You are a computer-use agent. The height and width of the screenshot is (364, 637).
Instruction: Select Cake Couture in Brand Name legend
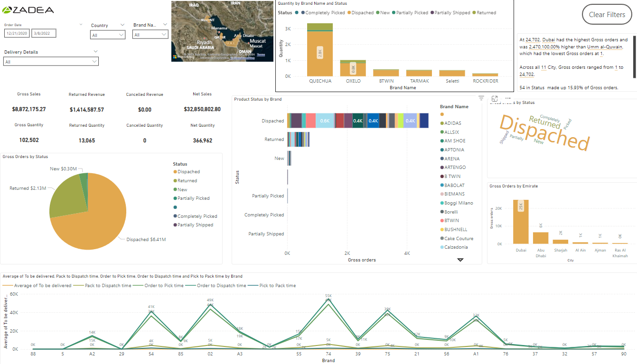[457, 239]
